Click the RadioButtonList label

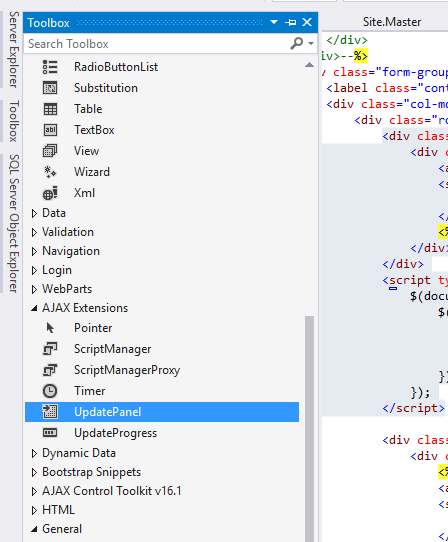pos(116,67)
